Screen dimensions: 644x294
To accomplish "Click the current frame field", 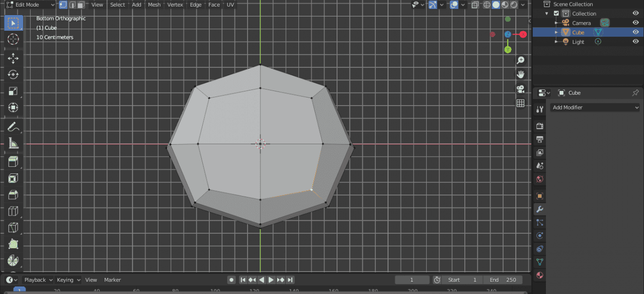I will (x=412, y=279).
